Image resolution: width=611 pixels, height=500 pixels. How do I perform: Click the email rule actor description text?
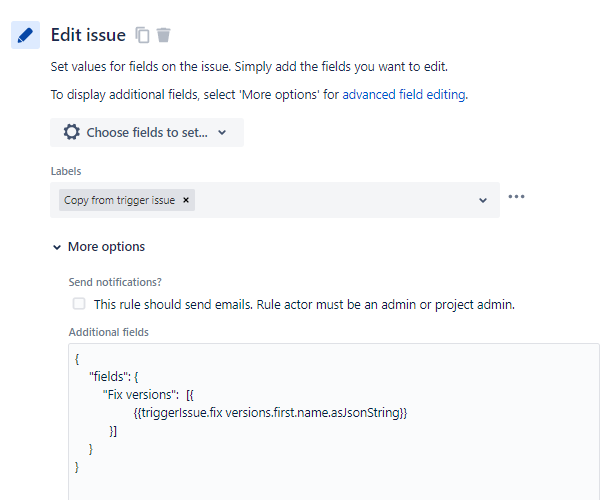click(x=304, y=304)
